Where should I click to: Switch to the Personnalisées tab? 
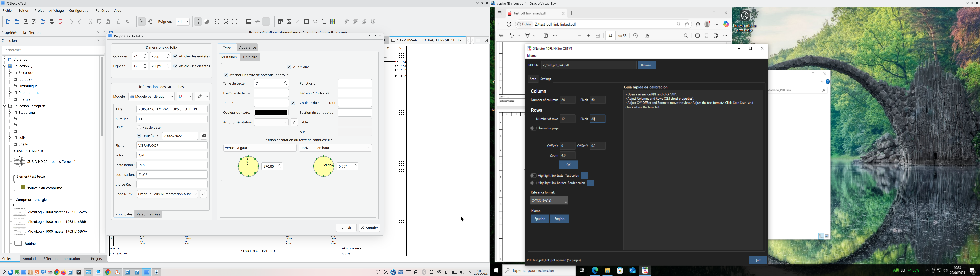click(x=148, y=214)
